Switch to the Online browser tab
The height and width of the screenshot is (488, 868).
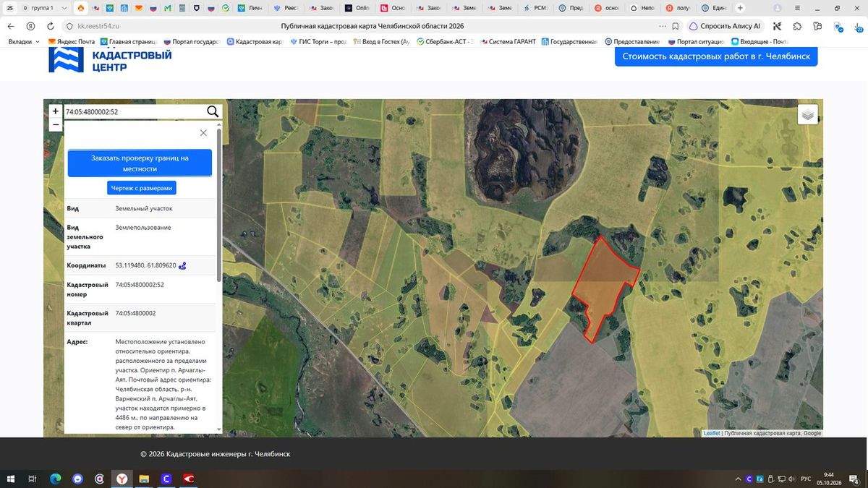(x=359, y=8)
